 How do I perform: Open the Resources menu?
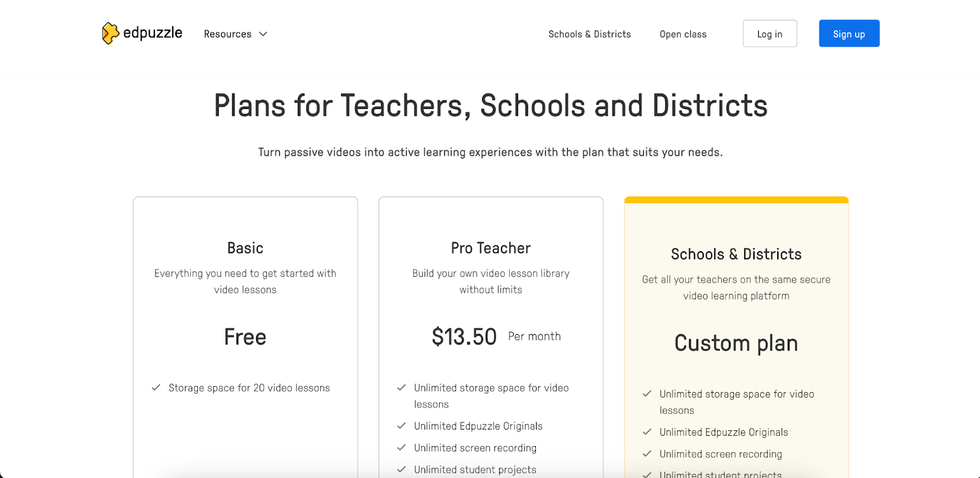tap(236, 34)
